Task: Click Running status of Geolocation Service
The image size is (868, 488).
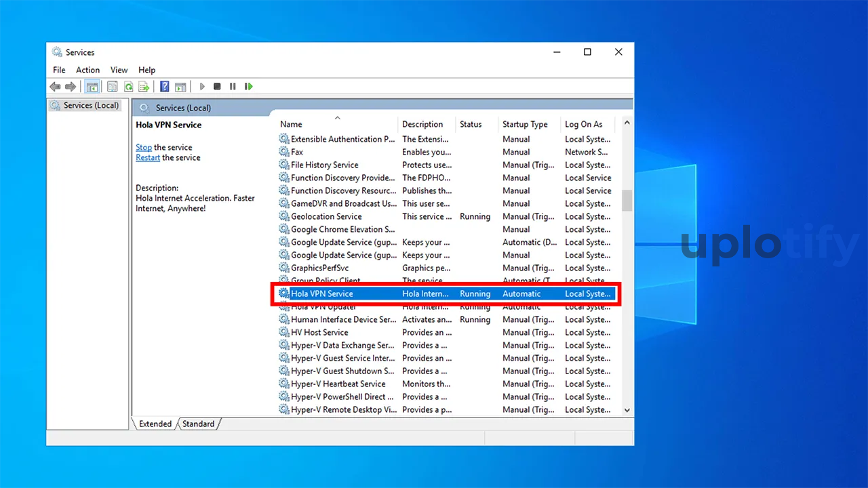Action: pyautogui.click(x=475, y=216)
